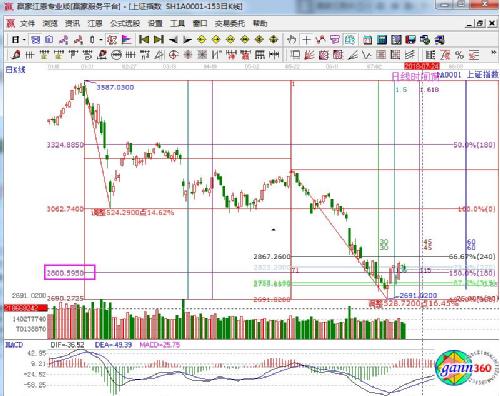Image resolution: width=500 pixels, height=396 pixels.
Task: Click the red save disk icon
Action: (x=410, y=40)
